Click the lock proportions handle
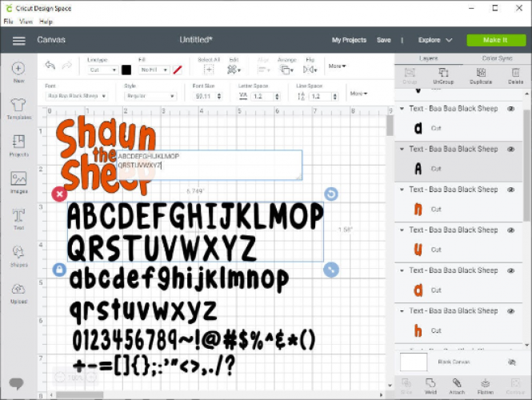Viewport: 532px width, 400px height. click(59, 270)
